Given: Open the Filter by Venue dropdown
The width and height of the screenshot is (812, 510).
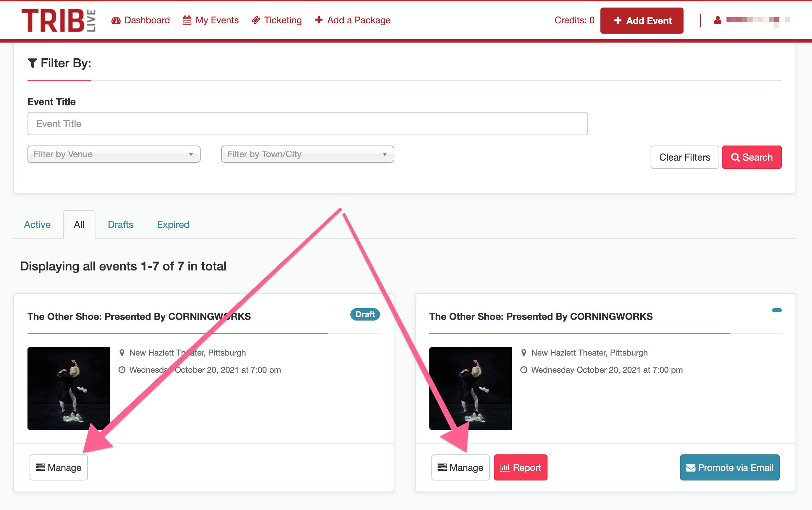Looking at the screenshot, I should tap(114, 154).
